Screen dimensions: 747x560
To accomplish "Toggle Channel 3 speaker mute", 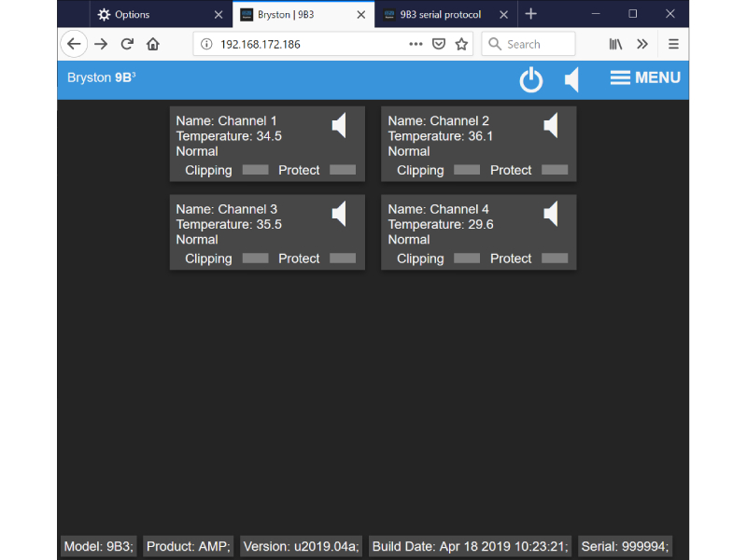I will pos(339,214).
